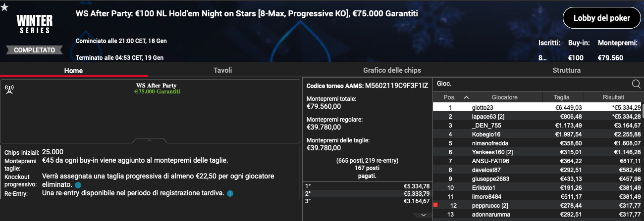This screenshot has height=221, width=644.
Task: Switch to the Tavoli tab
Action: 222,70
